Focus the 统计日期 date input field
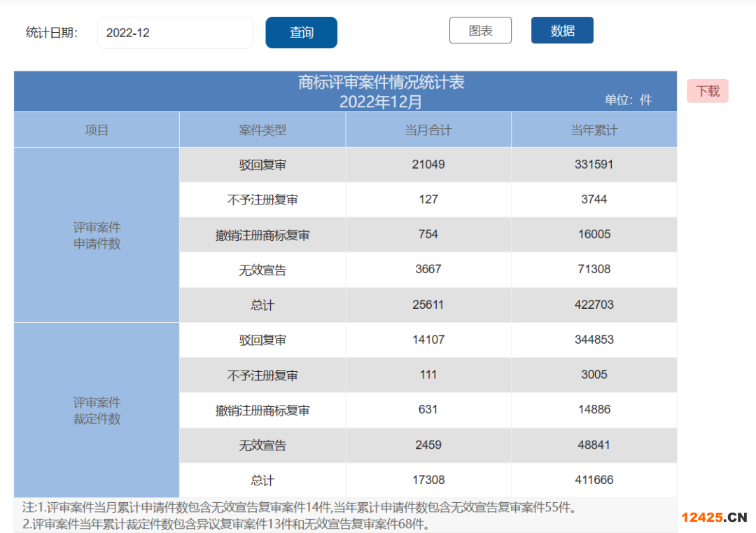The width and height of the screenshot is (756, 533). (175, 33)
